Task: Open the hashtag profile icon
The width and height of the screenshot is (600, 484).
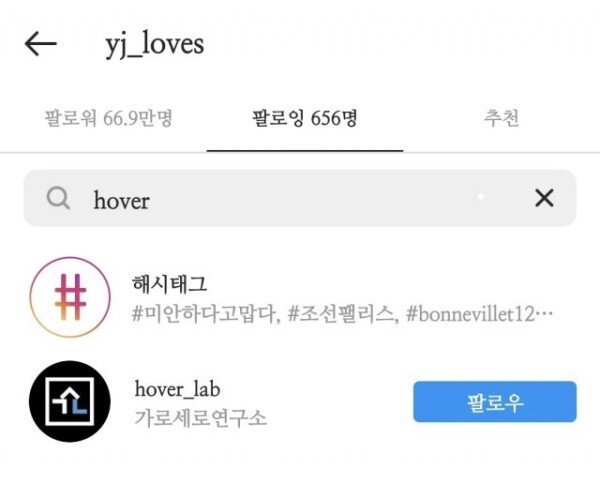Action: coord(70,297)
